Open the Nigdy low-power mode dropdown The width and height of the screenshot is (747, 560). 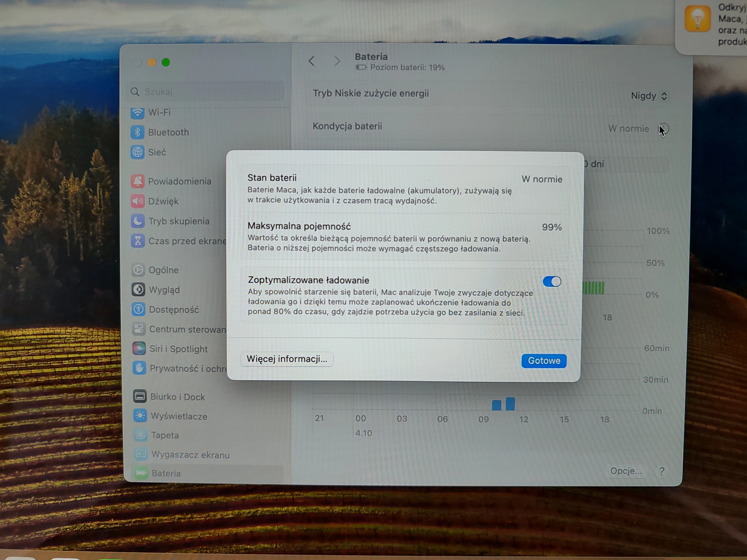(x=649, y=96)
